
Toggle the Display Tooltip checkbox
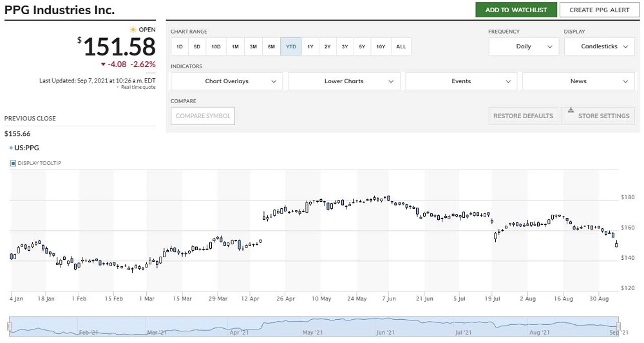tap(13, 163)
